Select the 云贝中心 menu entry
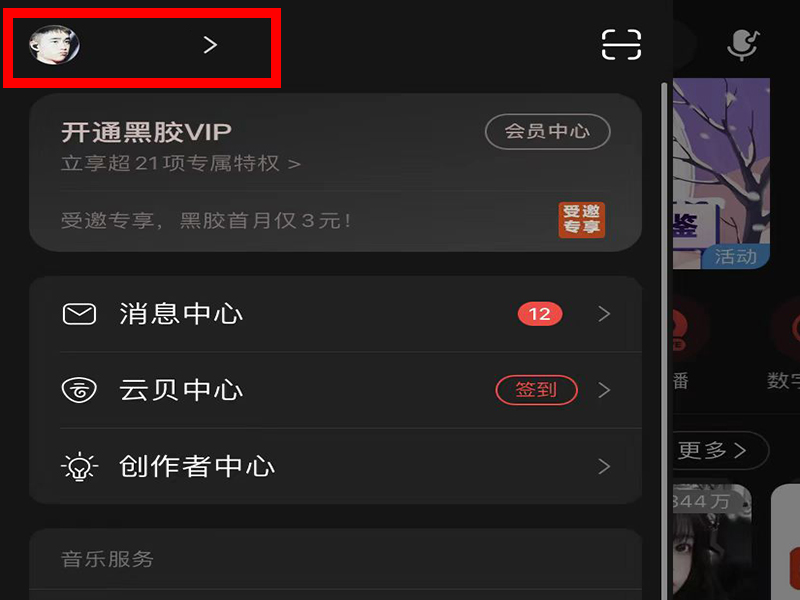The image size is (800, 600). [336, 390]
